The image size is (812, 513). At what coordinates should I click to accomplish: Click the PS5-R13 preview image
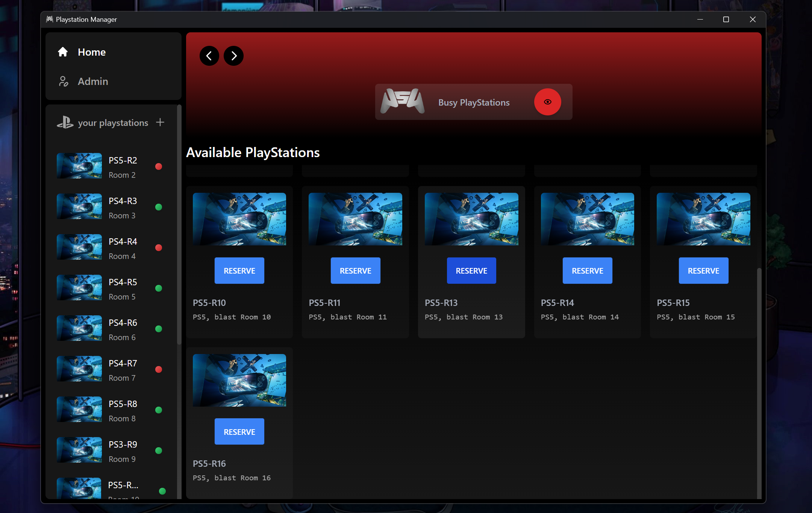(471, 219)
